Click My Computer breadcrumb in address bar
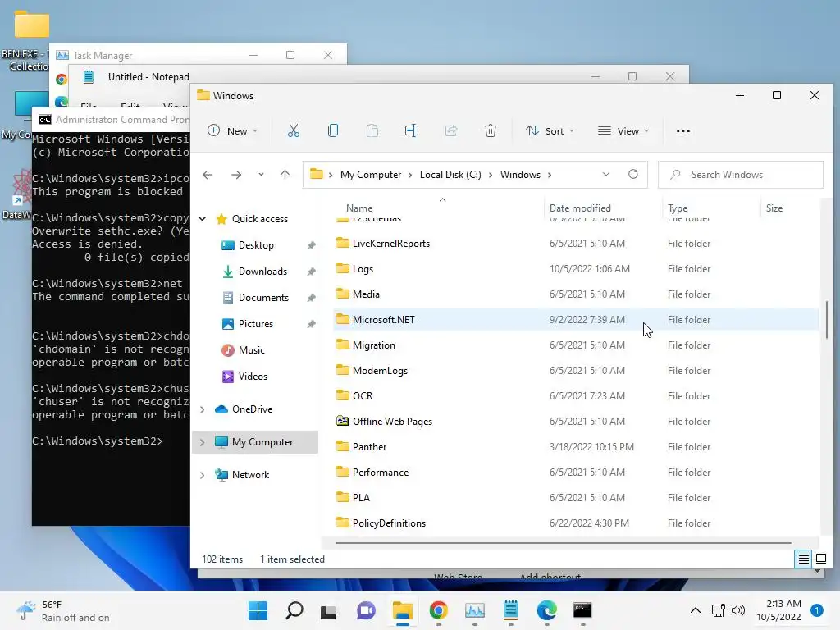840x630 pixels. click(x=371, y=175)
